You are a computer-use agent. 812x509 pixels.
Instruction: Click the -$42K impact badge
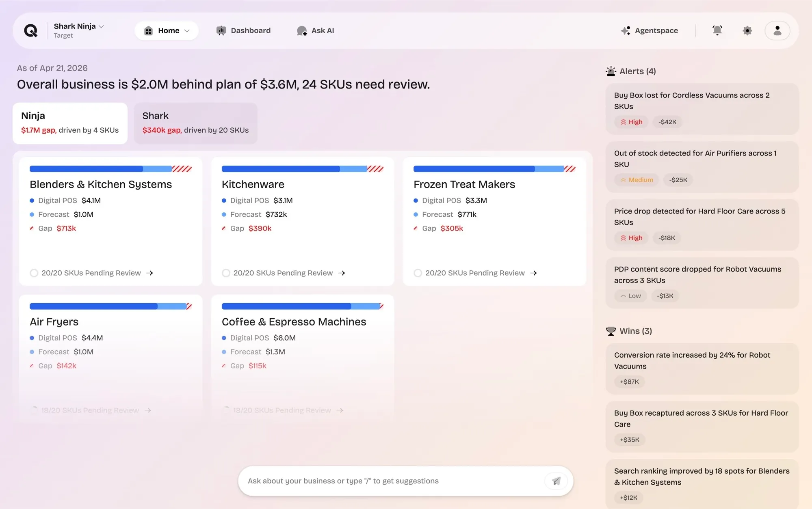(x=667, y=122)
